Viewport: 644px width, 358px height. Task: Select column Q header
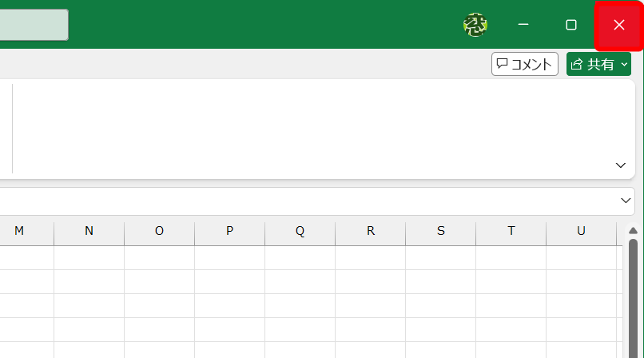pos(300,231)
